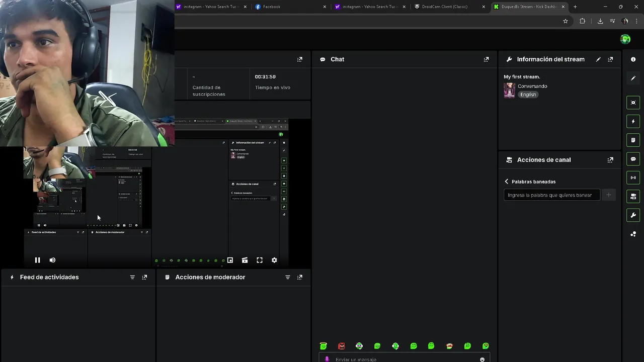Image resolution: width=644 pixels, height=362 pixels.
Task: Open the Feed de actividades filter
Action: tap(132, 277)
